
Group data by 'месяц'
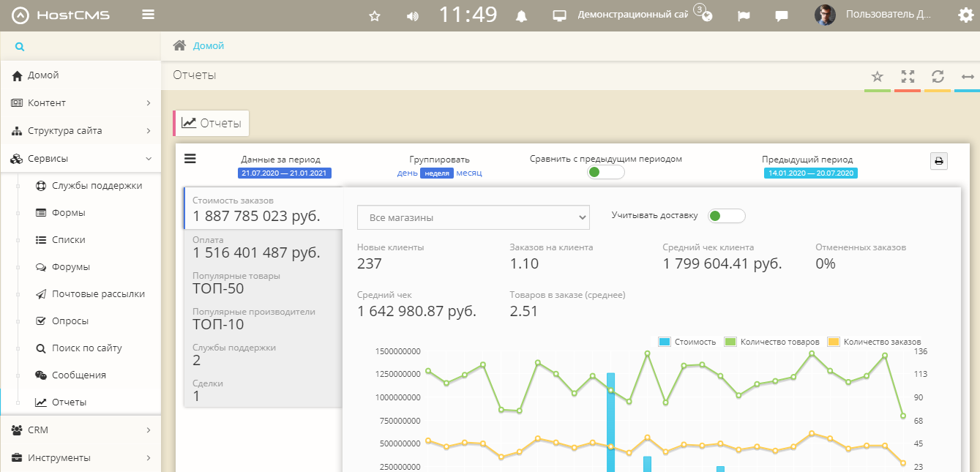click(x=469, y=173)
